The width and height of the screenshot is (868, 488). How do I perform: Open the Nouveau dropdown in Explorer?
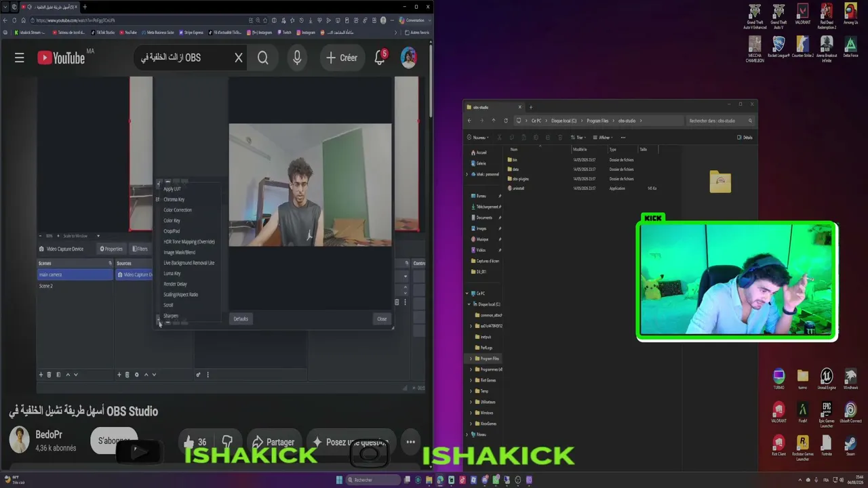(477, 138)
